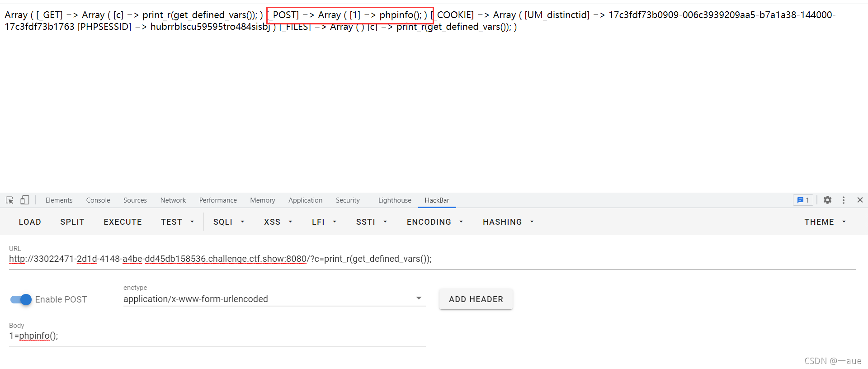Open the SQLI dropdown menu
Image resolution: width=868 pixels, height=369 pixels.
229,222
